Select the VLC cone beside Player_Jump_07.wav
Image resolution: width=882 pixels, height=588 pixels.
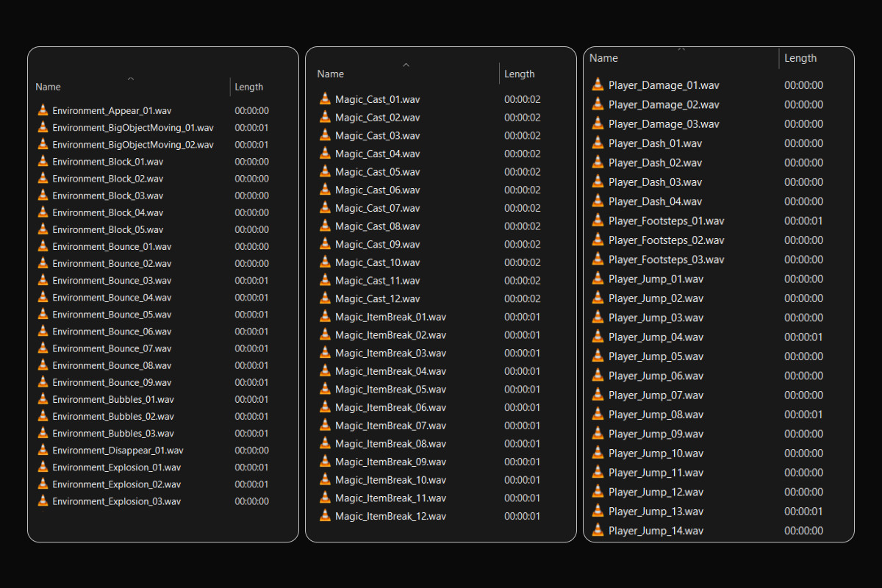[x=598, y=395]
